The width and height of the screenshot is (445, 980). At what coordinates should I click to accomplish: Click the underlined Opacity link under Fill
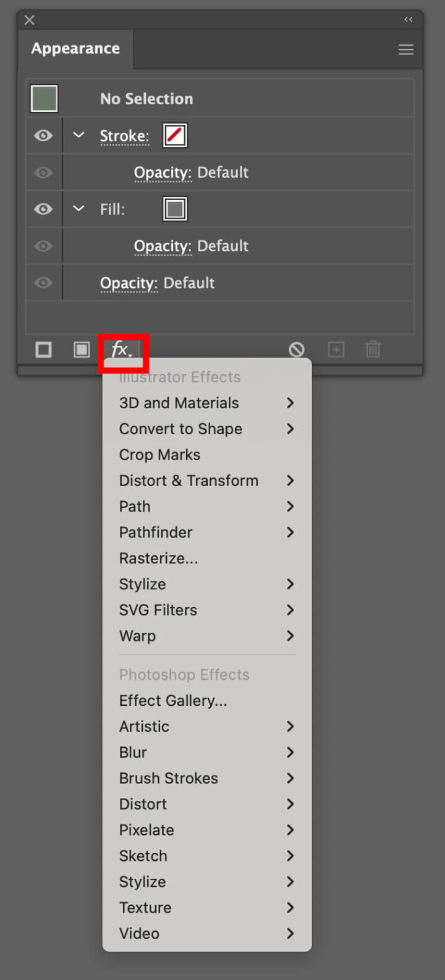coord(163,245)
